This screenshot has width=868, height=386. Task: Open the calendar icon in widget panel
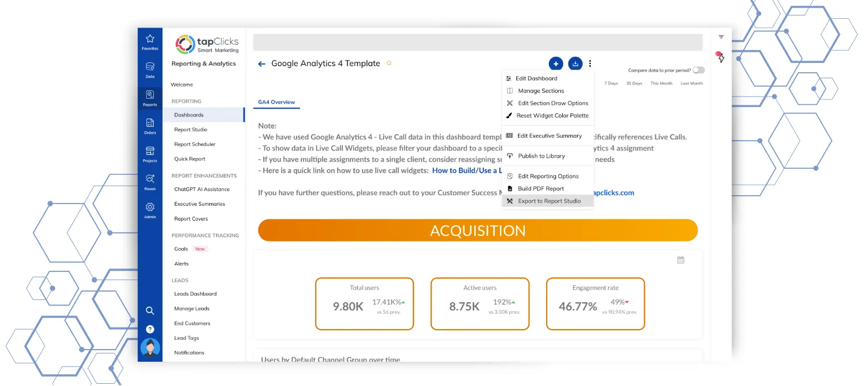[x=681, y=260]
